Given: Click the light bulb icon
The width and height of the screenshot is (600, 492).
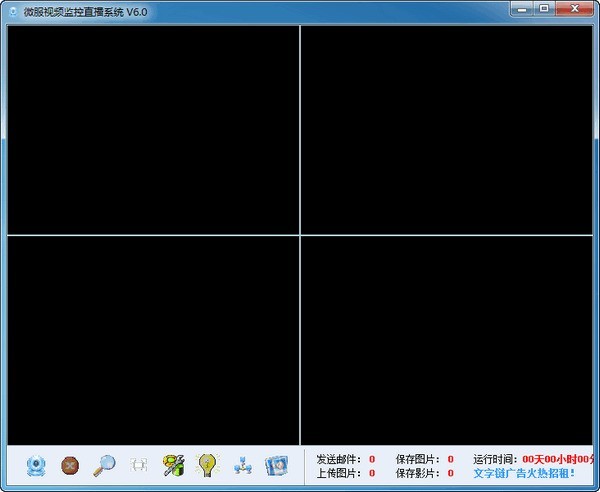Looking at the screenshot, I should click(207, 465).
